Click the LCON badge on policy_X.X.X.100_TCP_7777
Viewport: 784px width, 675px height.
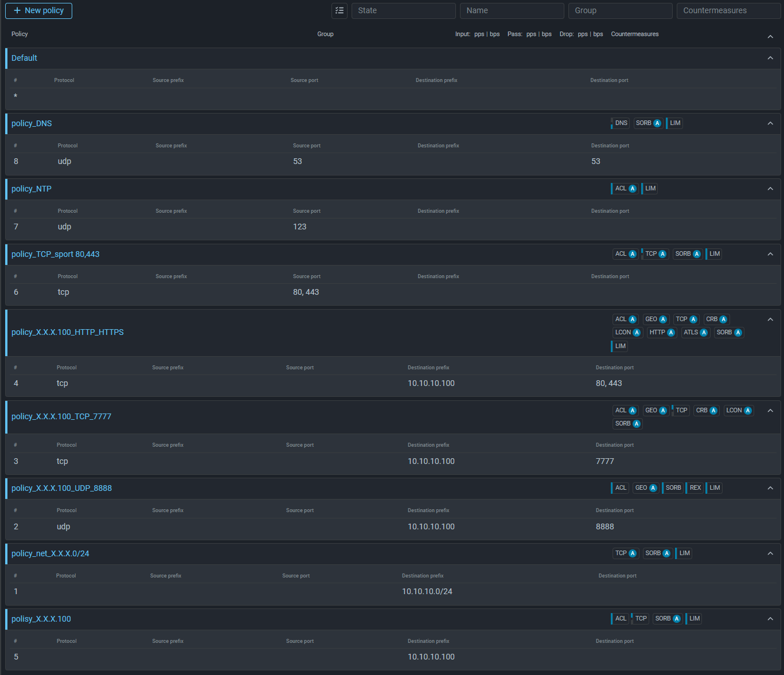(x=738, y=411)
